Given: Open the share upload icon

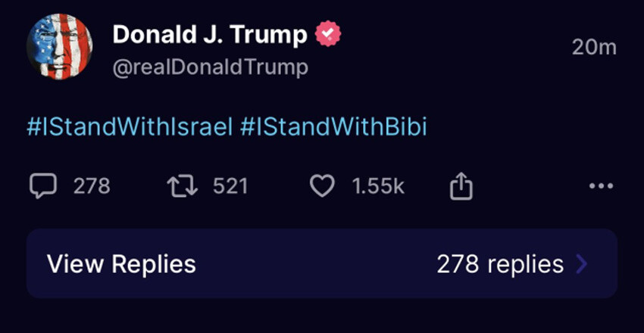Looking at the screenshot, I should click(x=461, y=186).
